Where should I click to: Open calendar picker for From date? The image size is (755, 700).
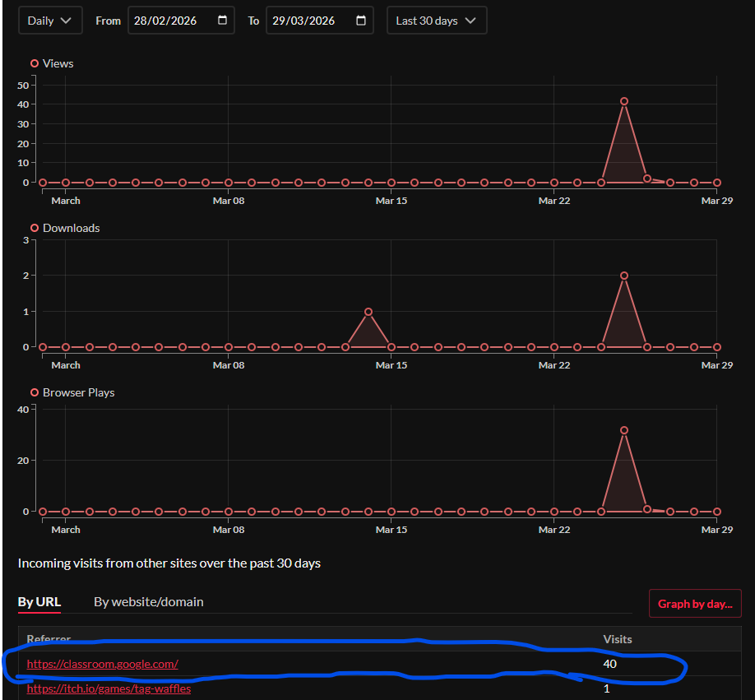pyautogui.click(x=222, y=21)
